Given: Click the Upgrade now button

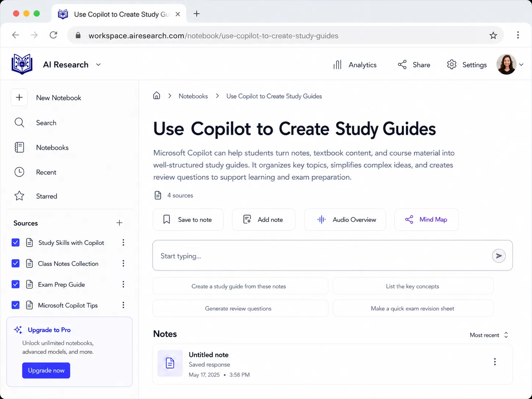Looking at the screenshot, I should 46,370.
